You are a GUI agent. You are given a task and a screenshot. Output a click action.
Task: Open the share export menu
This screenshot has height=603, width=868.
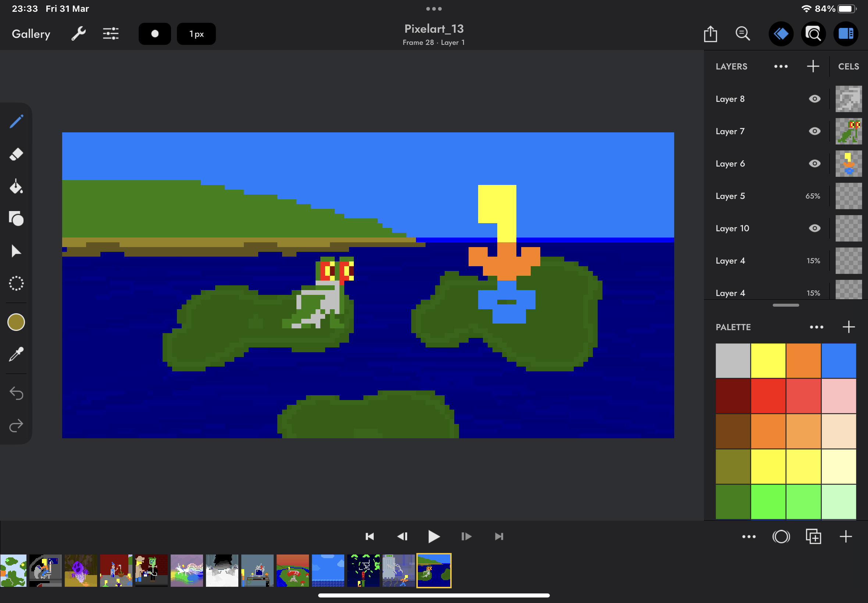[711, 33]
